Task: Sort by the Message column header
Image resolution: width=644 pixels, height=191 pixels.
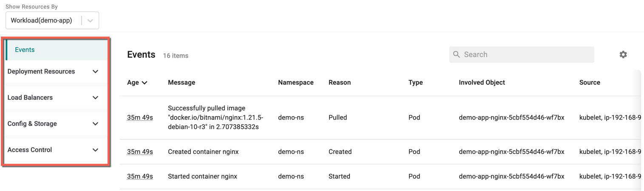Action: click(x=182, y=83)
